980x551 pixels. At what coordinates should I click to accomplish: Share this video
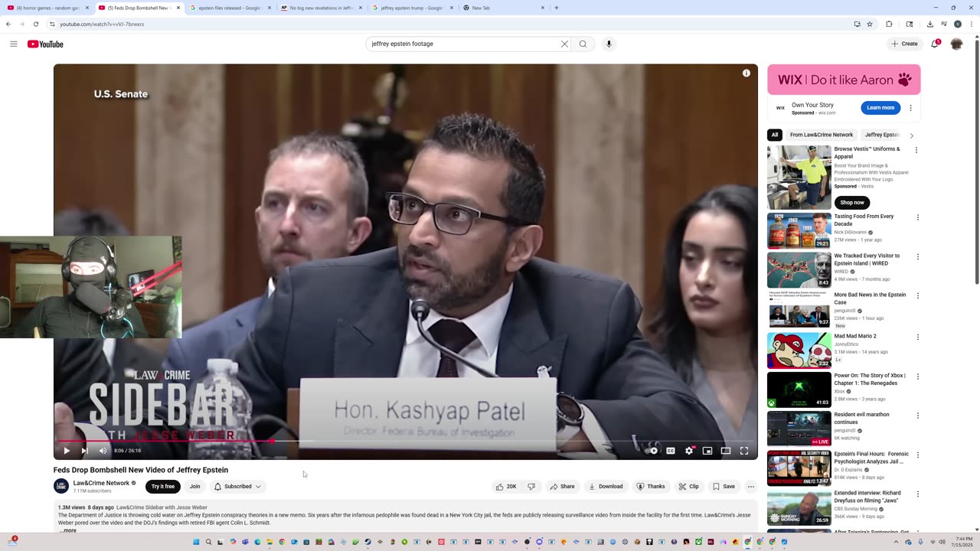(x=562, y=487)
